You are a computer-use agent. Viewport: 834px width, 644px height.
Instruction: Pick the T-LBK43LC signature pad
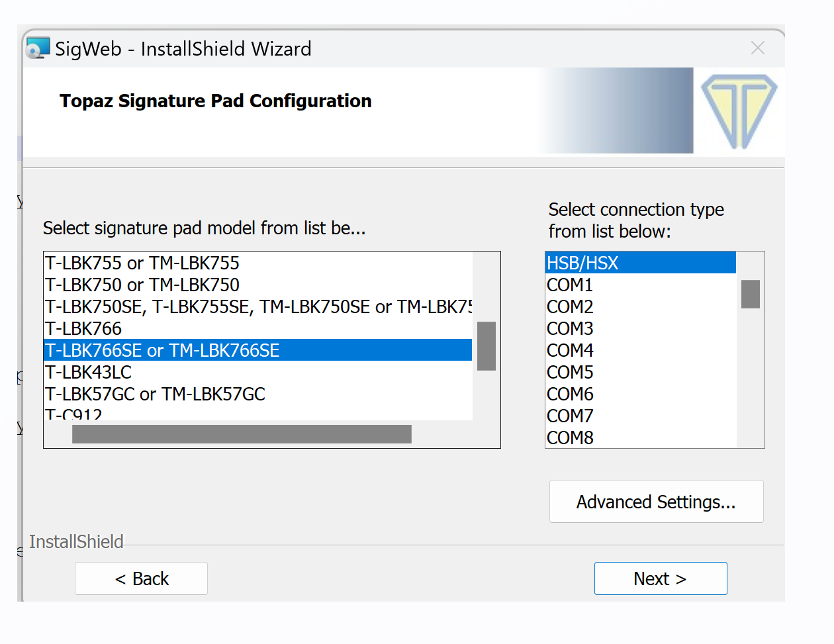coord(89,372)
